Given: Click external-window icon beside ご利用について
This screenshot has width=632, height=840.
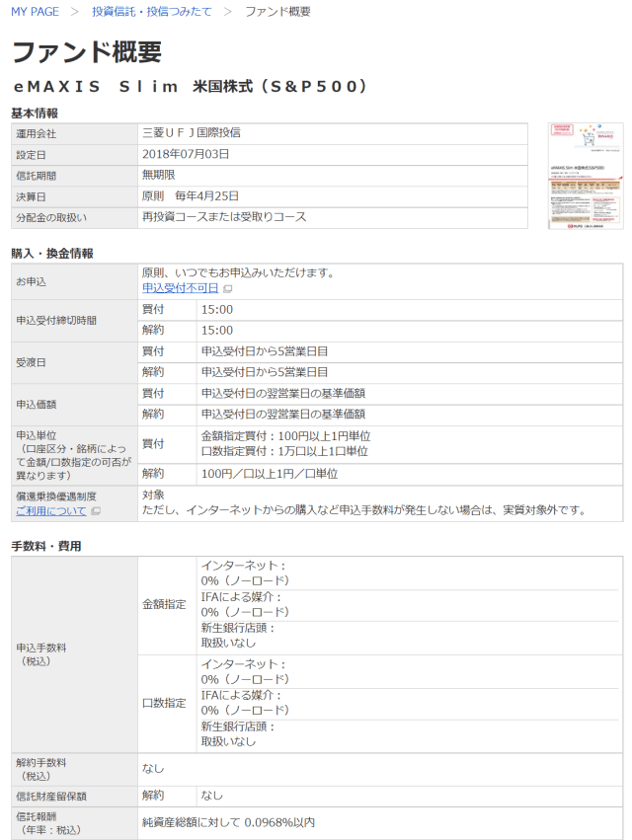Looking at the screenshot, I should (x=96, y=511).
